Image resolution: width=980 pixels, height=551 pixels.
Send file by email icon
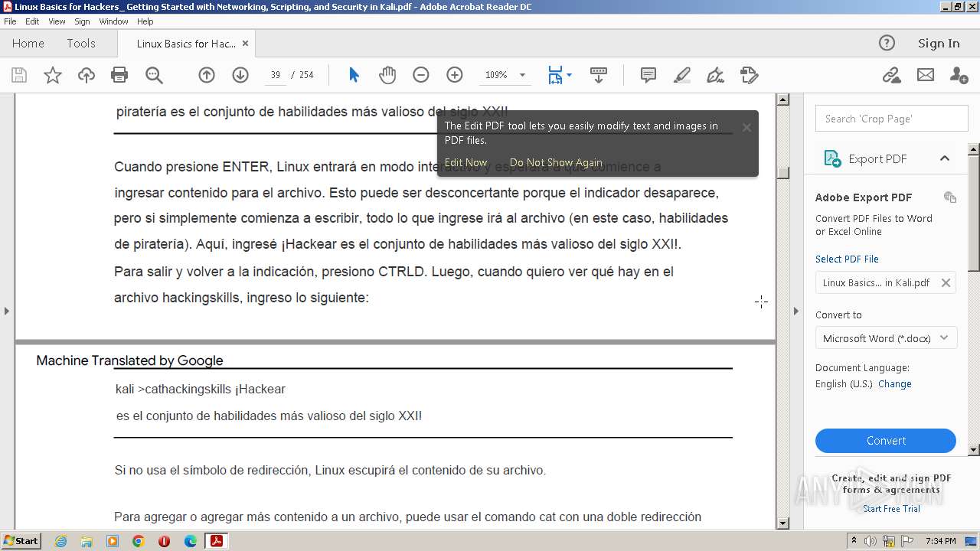926,75
